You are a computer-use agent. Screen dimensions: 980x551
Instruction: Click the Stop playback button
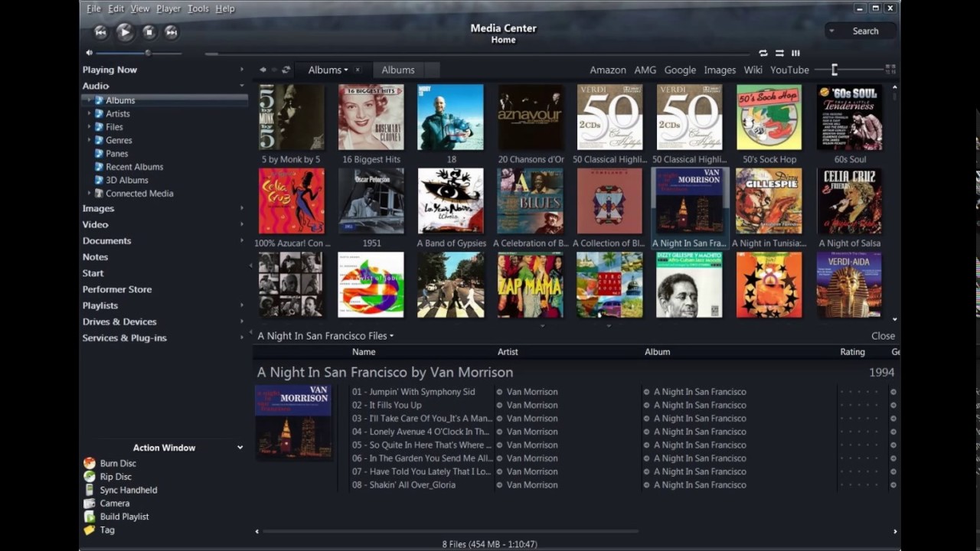[149, 31]
